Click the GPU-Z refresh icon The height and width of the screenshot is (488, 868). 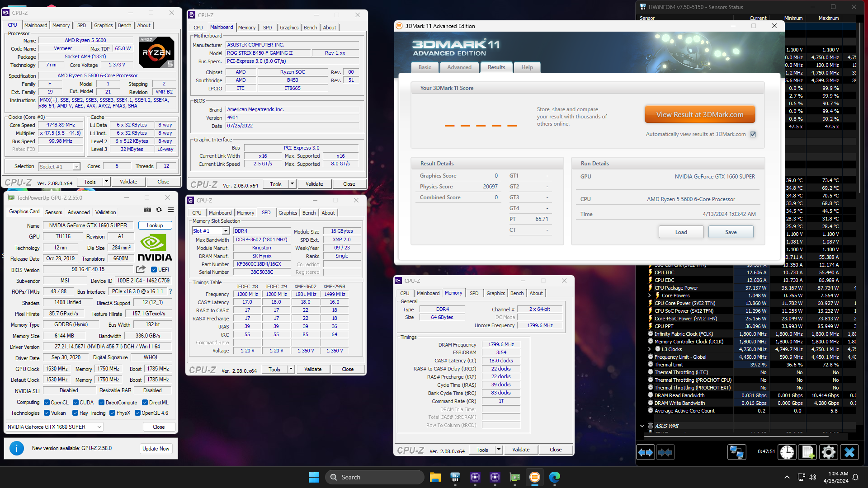point(159,210)
